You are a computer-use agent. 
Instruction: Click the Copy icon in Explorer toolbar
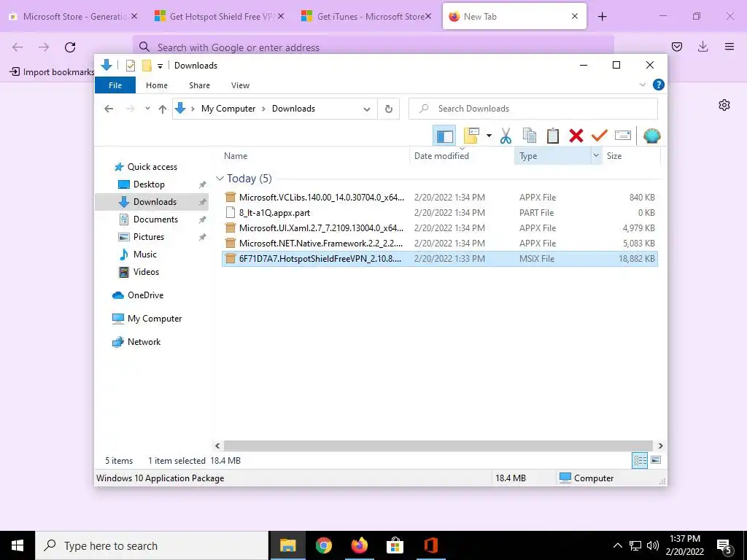(x=530, y=136)
